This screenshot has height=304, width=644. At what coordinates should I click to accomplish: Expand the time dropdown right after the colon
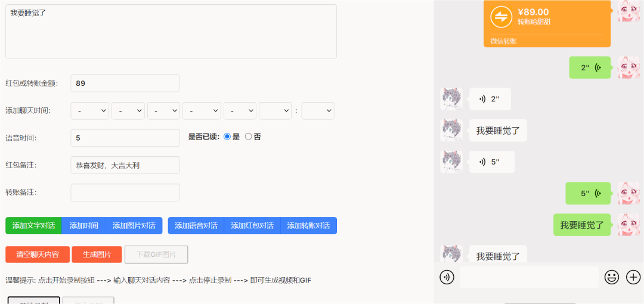318,111
